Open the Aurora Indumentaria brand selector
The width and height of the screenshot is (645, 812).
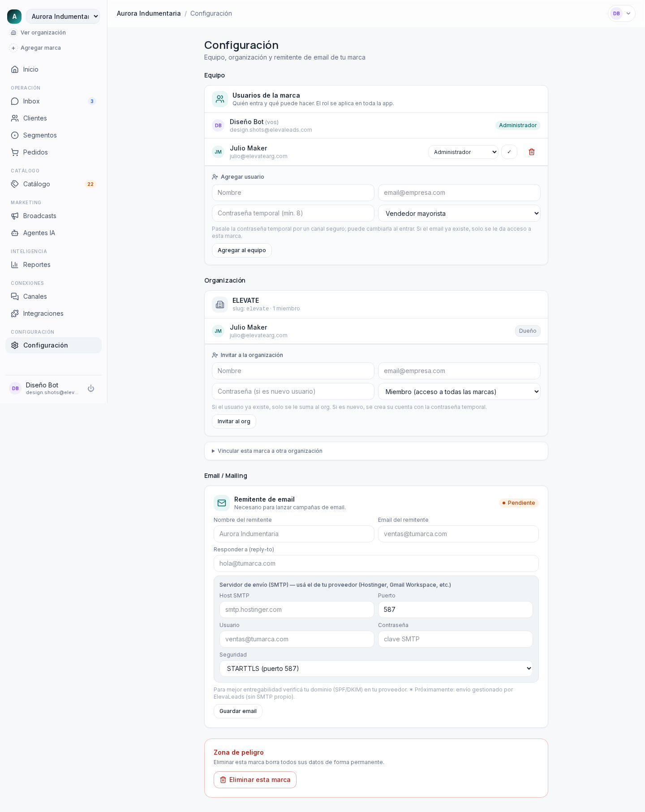(x=63, y=16)
